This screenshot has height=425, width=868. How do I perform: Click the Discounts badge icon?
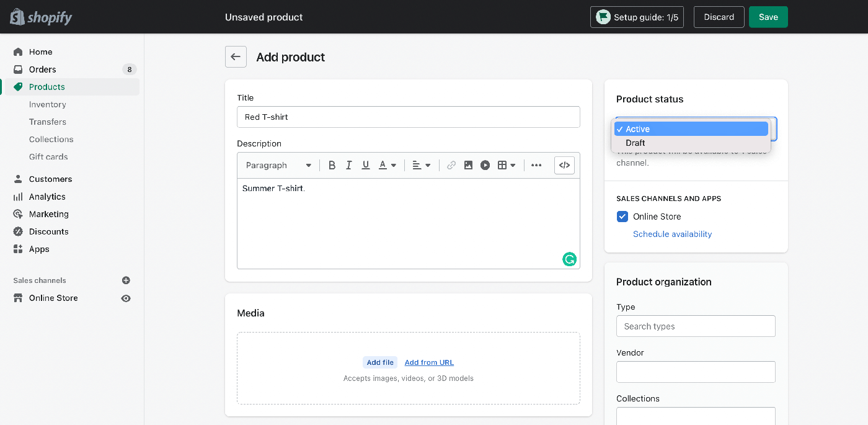point(18,231)
